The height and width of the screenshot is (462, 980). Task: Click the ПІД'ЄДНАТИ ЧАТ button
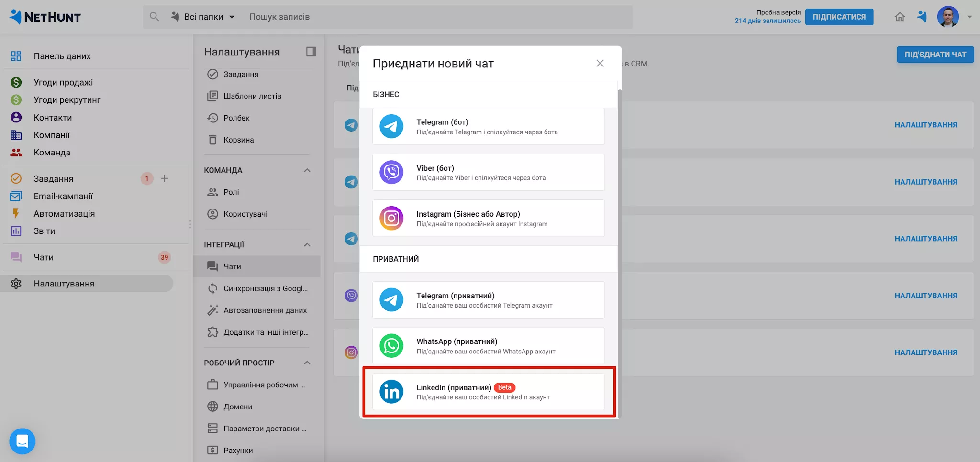point(935,55)
